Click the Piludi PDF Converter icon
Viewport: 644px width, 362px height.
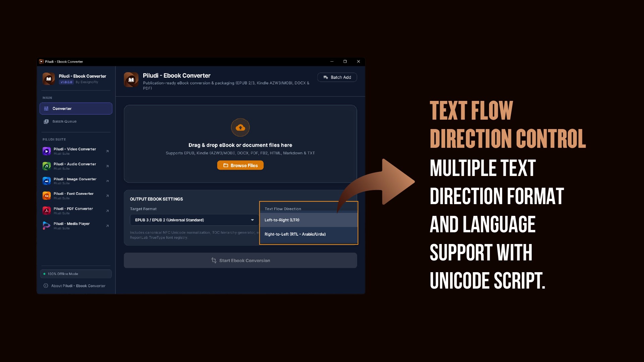[47, 210]
